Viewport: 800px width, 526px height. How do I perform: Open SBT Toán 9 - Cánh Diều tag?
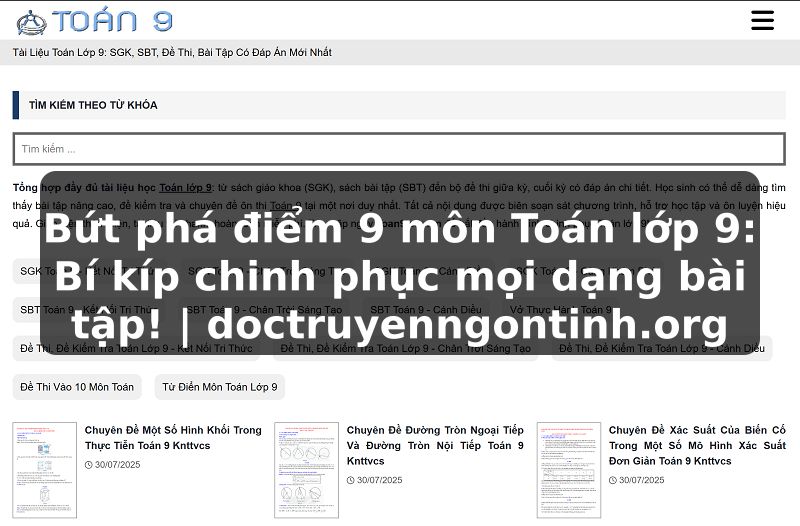pyautogui.click(x=426, y=310)
